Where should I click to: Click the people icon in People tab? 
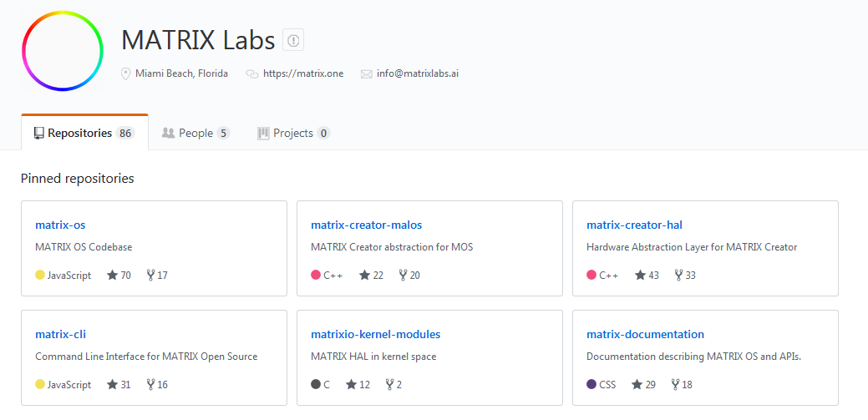click(x=168, y=134)
